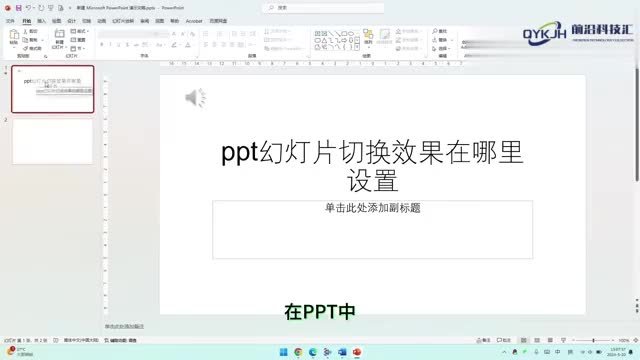This screenshot has width=640, height=360.
Task: Click the Save icon in the quick access toolbar
Action: tap(18, 8)
